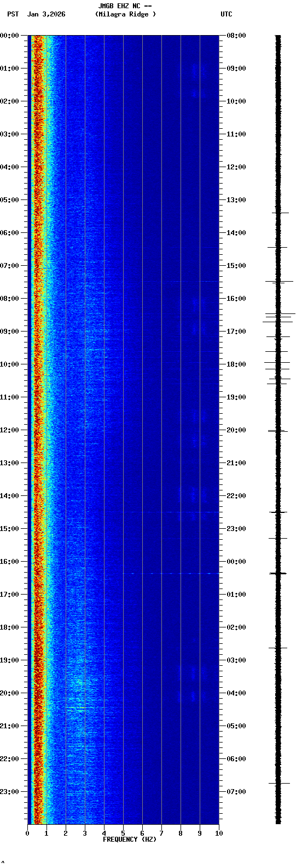This screenshot has height=868, width=302.
Task: Click the 19:00 UTC time label
Action: click(x=236, y=397)
